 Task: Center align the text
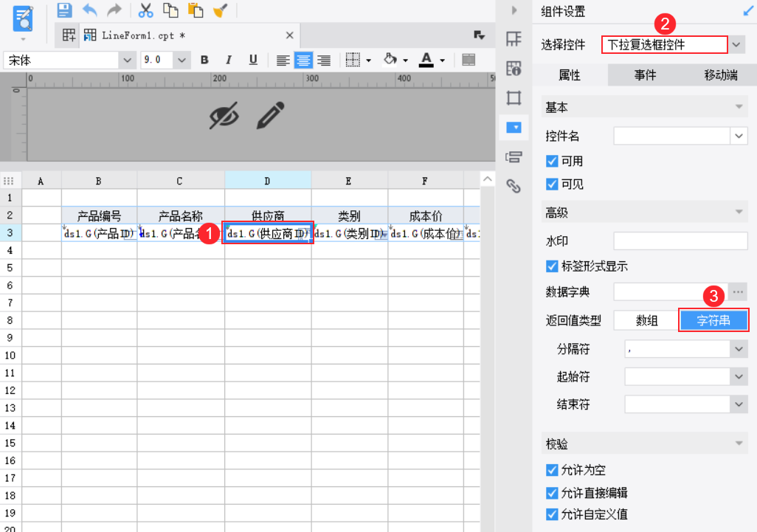[x=303, y=61]
